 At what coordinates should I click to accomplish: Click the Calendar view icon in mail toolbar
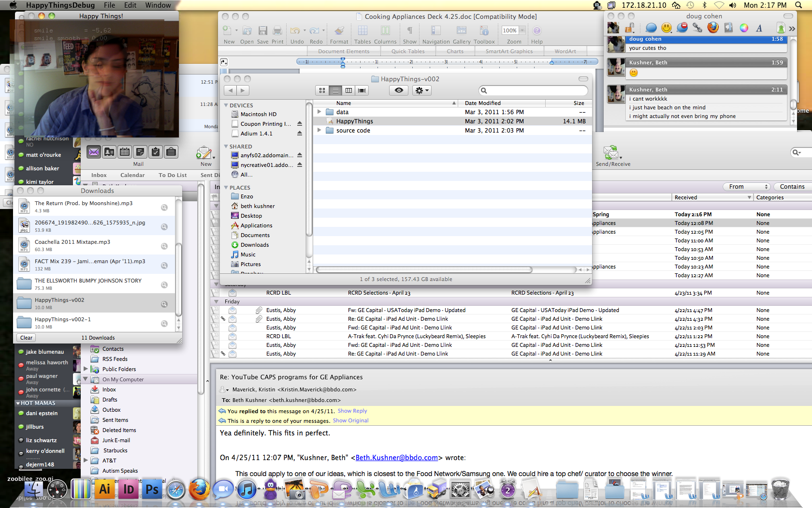click(125, 152)
